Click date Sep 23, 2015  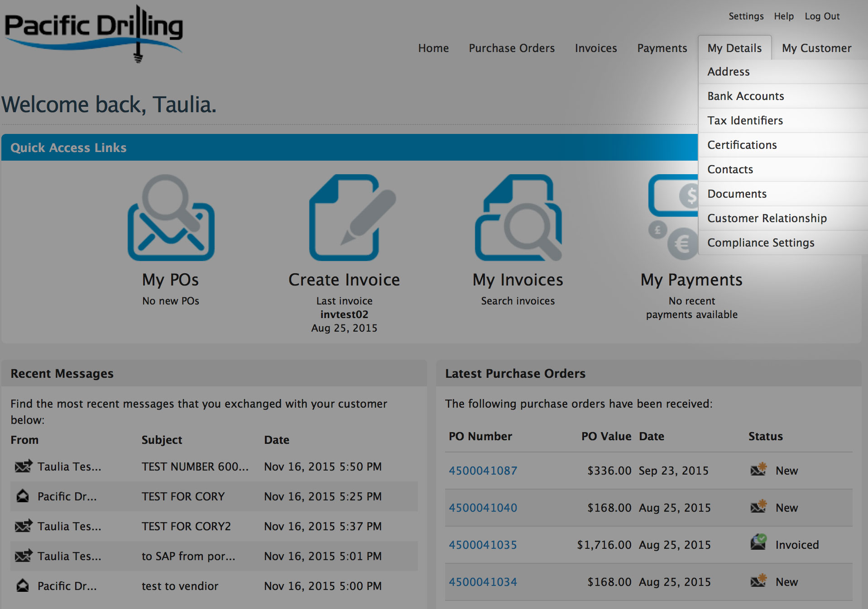[x=674, y=471]
